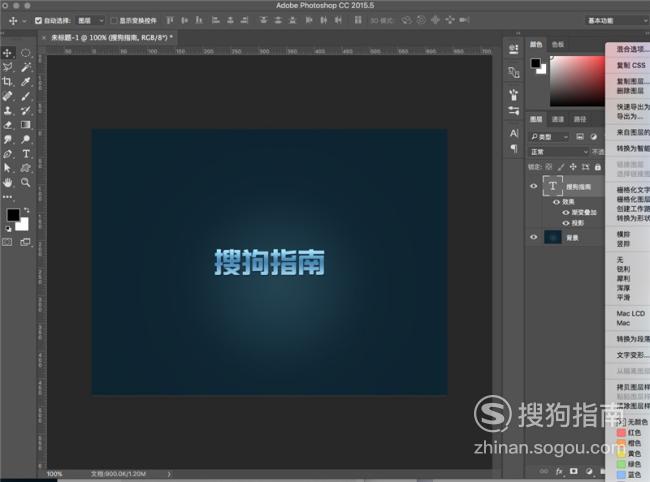This screenshot has height=482, width=650.
Task: Open the Move tool preset picker arrow
Action: 24,21
